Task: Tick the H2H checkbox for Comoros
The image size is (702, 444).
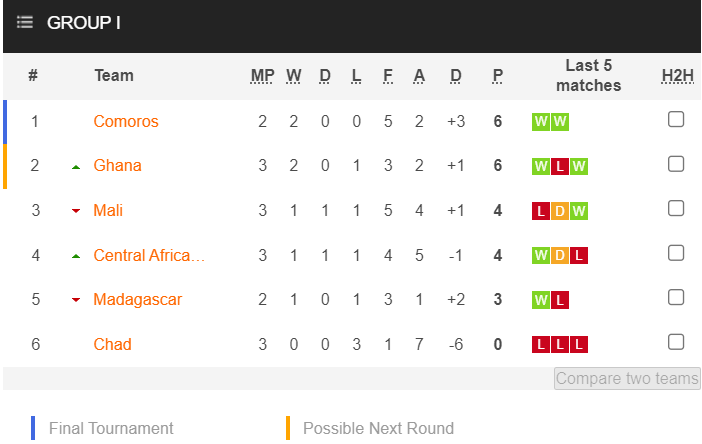Action: click(676, 120)
